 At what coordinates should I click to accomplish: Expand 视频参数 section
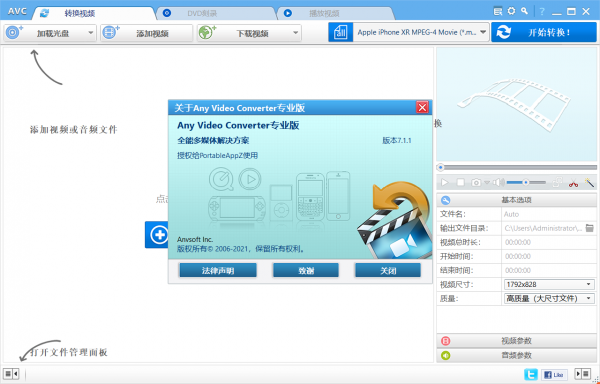[x=517, y=341]
